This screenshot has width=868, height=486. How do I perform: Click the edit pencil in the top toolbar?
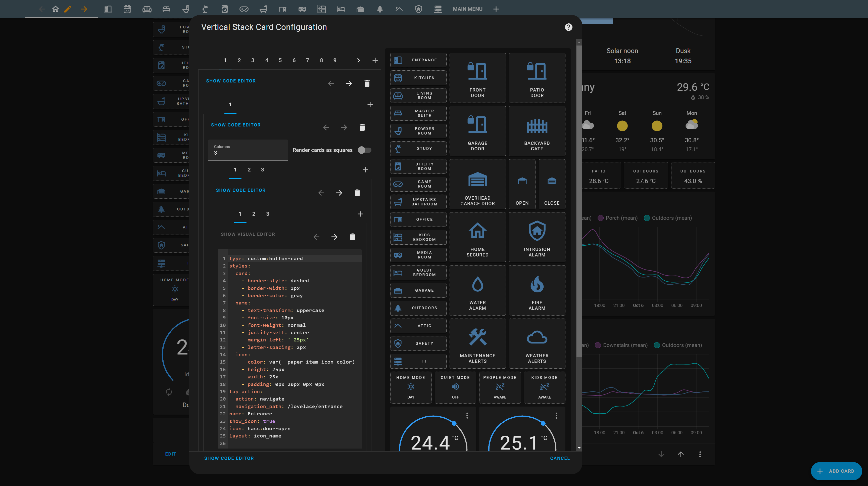click(68, 9)
